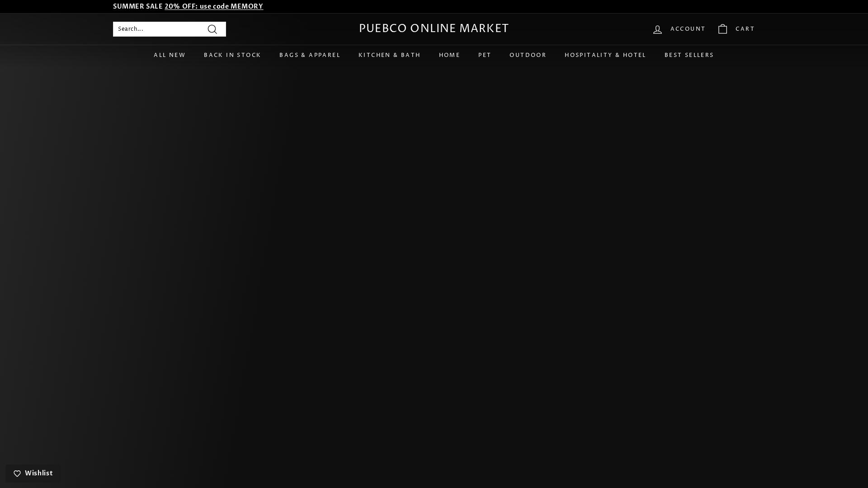Select the SUMMER SALE announcement text
868x488 pixels.
coord(137,7)
